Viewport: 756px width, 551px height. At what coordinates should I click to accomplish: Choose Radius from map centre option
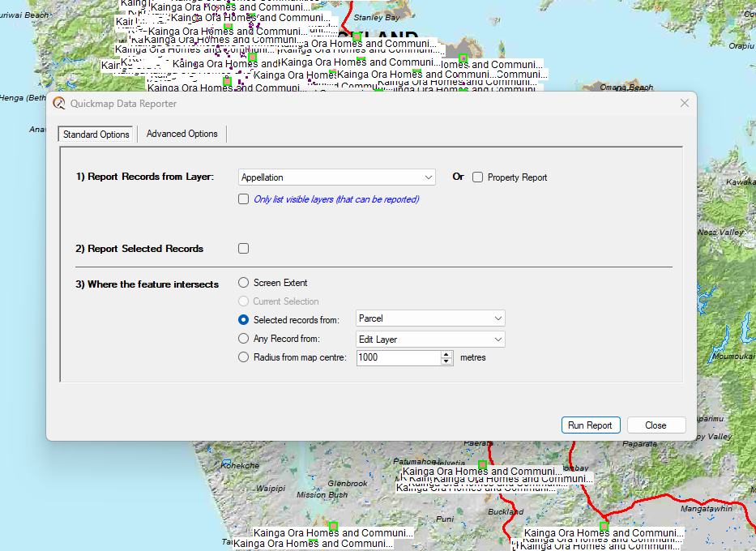pyautogui.click(x=244, y=357)
